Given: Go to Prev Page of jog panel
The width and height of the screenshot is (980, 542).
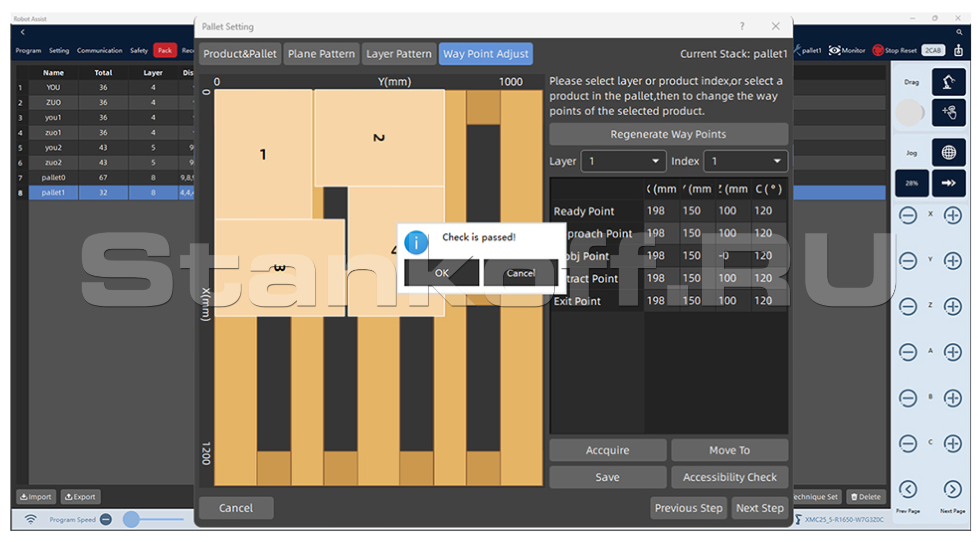Looking at the screenshot, I should click(908, 489).
